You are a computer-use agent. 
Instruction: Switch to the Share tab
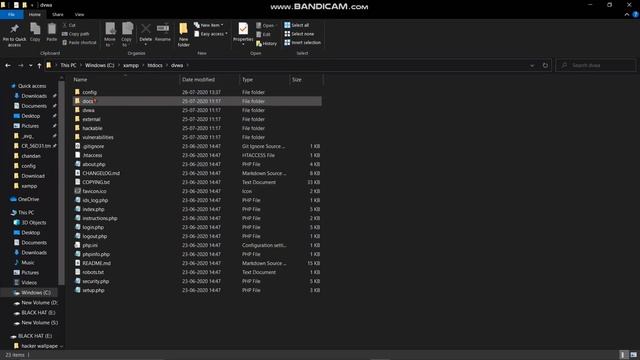click(x=58, y=15)
